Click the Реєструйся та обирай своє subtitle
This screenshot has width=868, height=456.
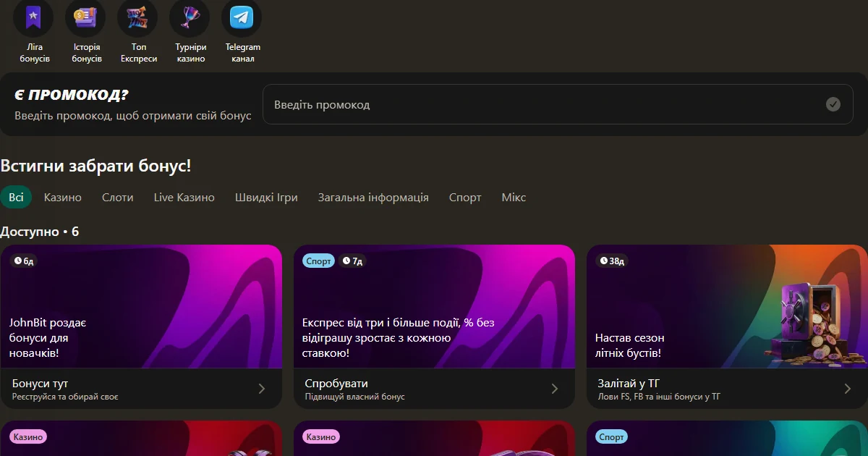click(65, 397)
